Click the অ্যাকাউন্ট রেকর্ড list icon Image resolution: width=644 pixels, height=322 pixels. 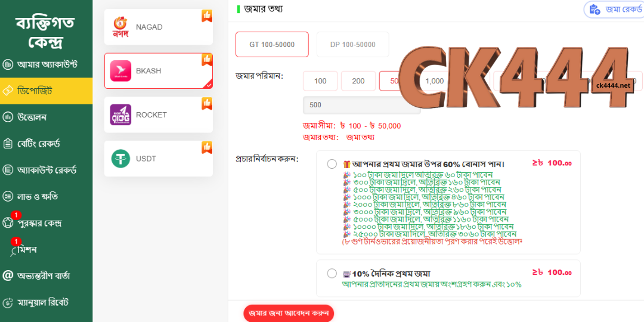(7, 169)
